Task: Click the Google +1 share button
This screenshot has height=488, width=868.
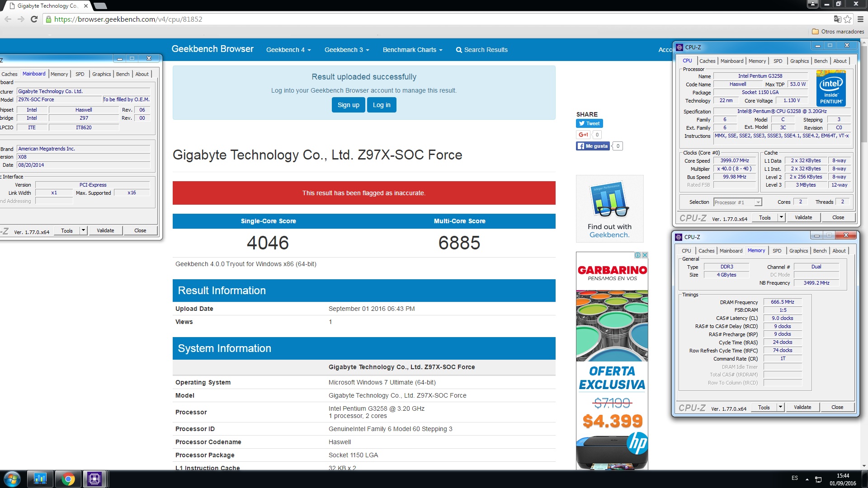Action: click(x=583, y=135)
